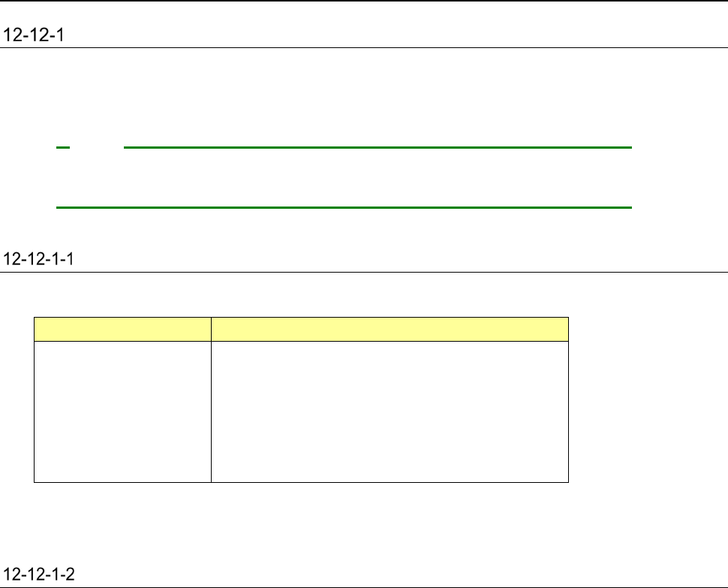Screen dimensions: 728x588
Task: Click the empty space right of the table
Action: [645, 398]
